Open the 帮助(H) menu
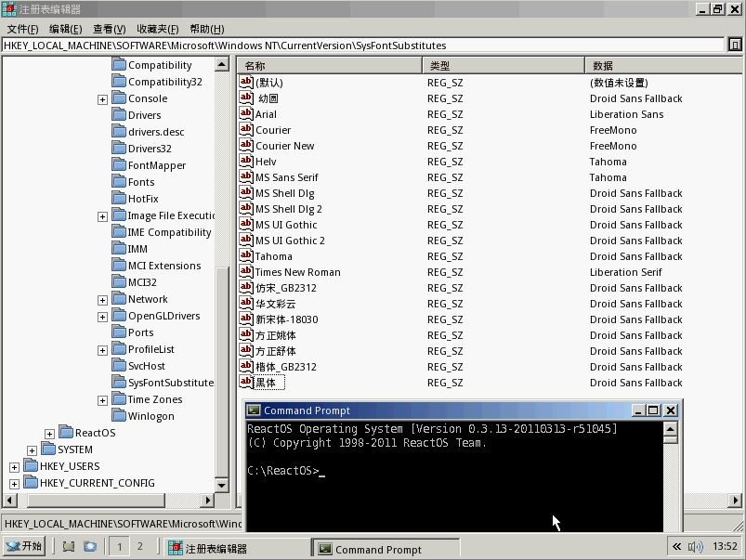 coord(207,29)
